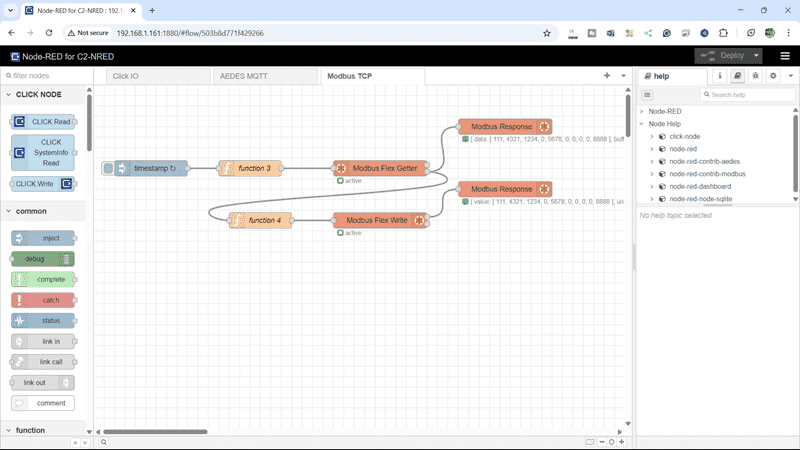Open the information sidebar tab icon
This screenshot has height=450, width=800.
(x=720, y=76)
